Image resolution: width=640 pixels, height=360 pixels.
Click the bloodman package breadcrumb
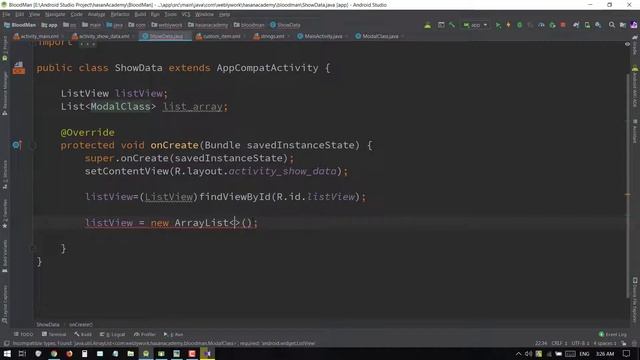click(249, 25)
